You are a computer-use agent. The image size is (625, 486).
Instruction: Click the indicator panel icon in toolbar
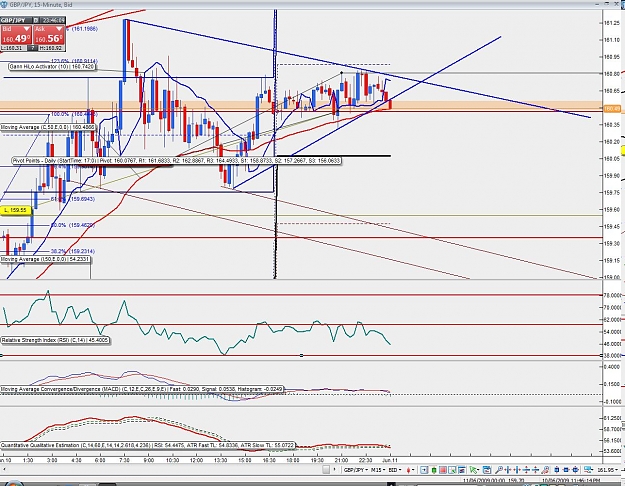[462, 470]
